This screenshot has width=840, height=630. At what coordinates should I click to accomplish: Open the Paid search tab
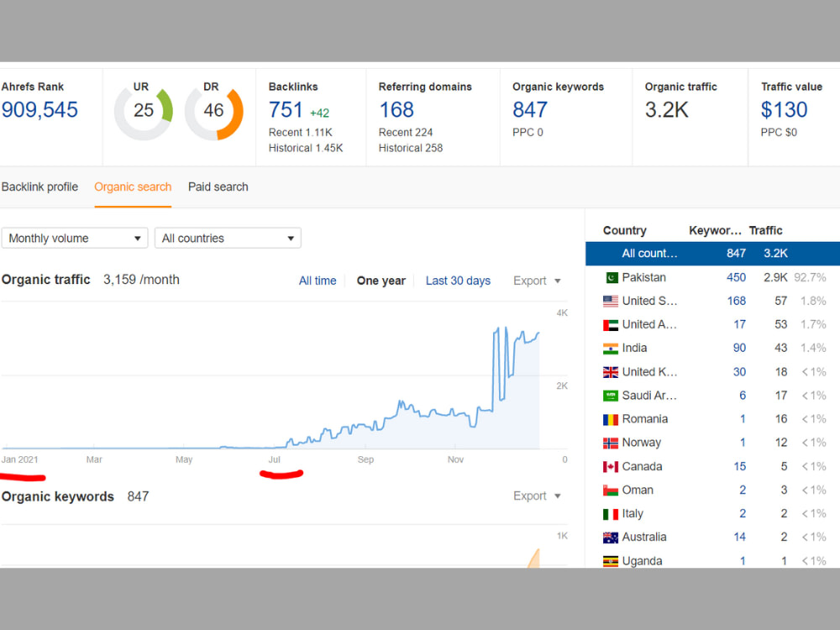[218, 186]
